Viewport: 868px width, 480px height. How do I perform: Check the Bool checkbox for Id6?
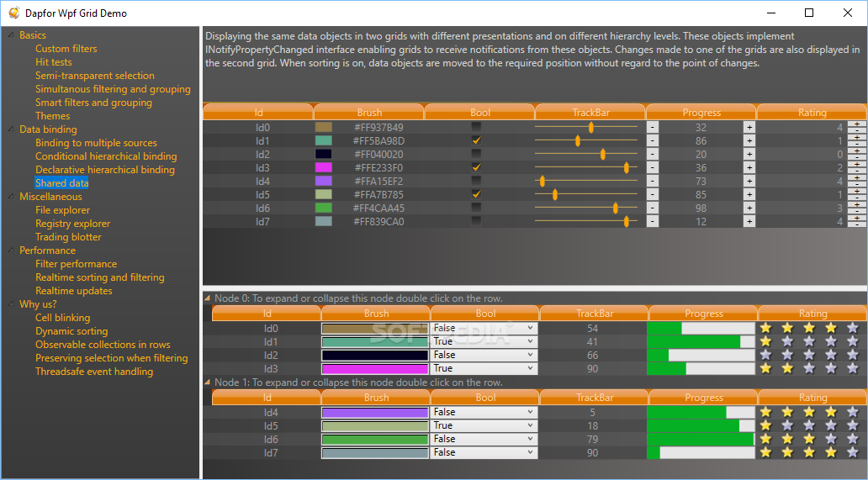476,208
